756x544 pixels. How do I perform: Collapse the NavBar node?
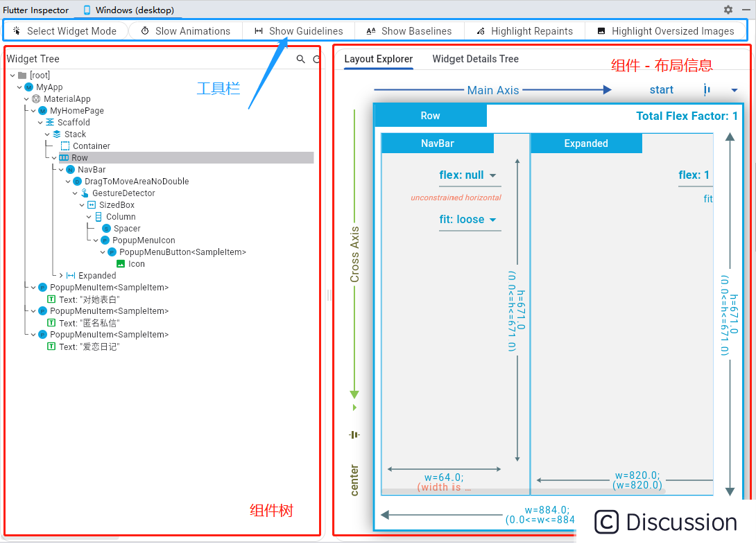61,170
